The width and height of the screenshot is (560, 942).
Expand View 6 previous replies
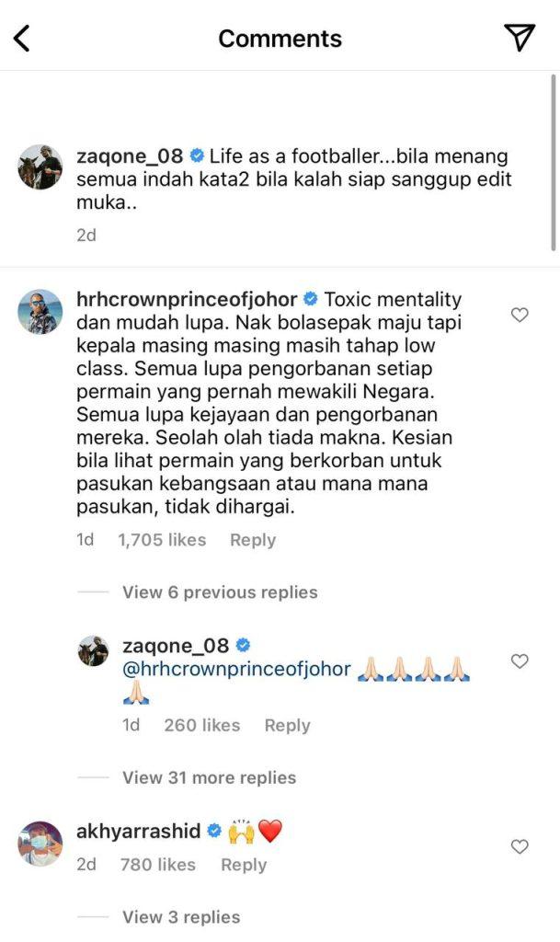(x=220, y=592)
